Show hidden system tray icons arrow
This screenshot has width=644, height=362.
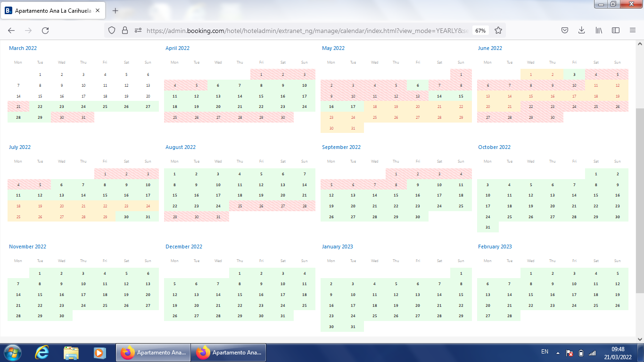point(558,353)
